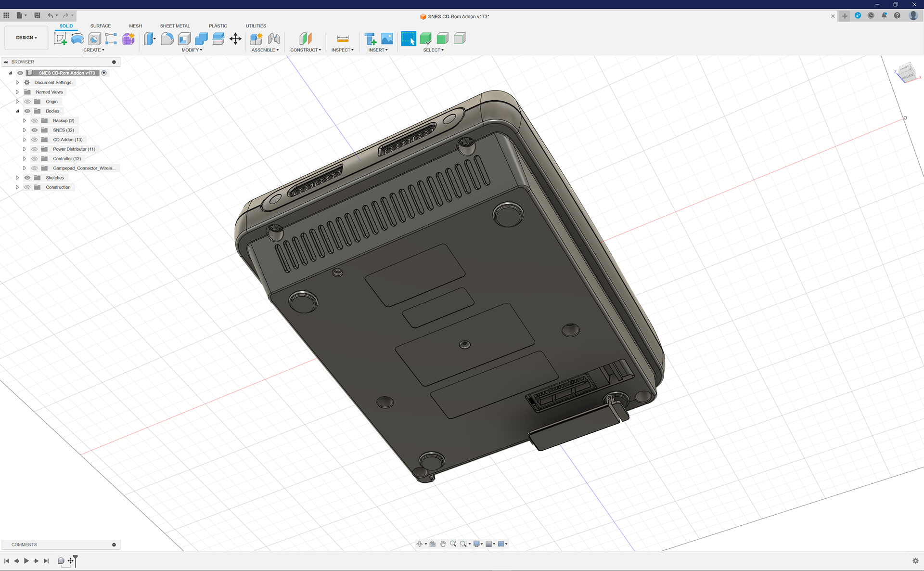Play the design timeline
Viewport: 924px width, 571px height.
26,561
